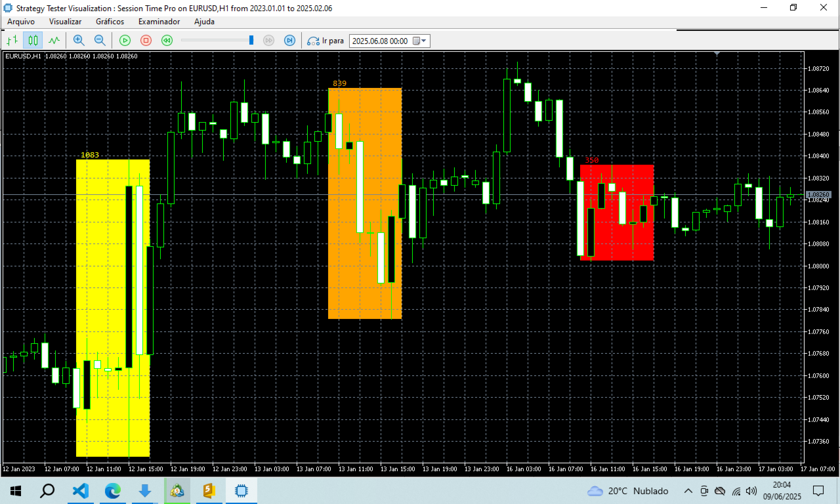Switch to line chart view
Viewport: 840px width, 504px height.
(54, 40)
